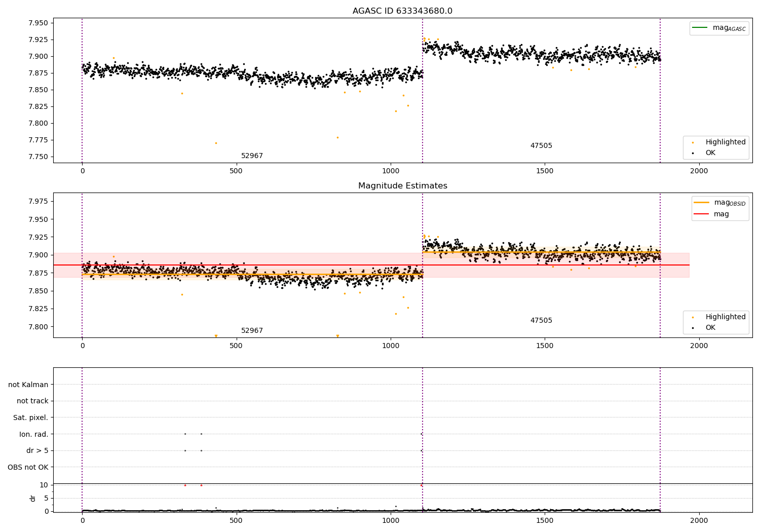Click the red mag legend entry
The height and width of the screenshot is (532, 760).
712,214
